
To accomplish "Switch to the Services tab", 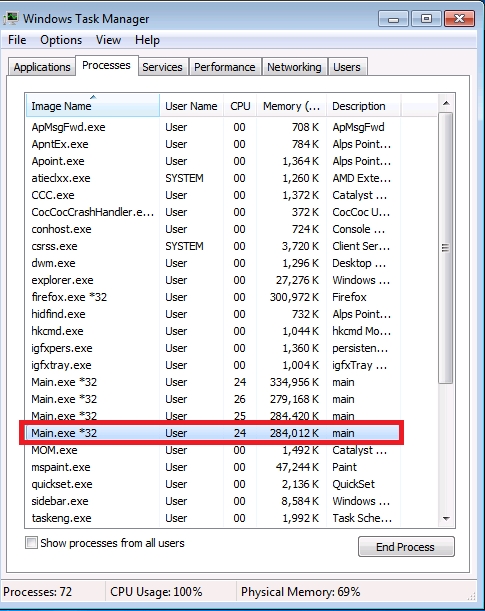I will 162,67.
